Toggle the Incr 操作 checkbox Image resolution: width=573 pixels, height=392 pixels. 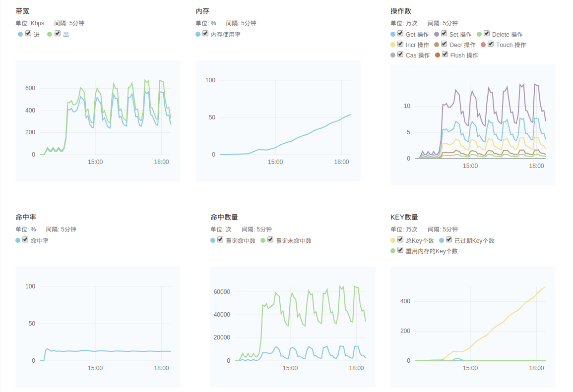[x=400, y=44]
